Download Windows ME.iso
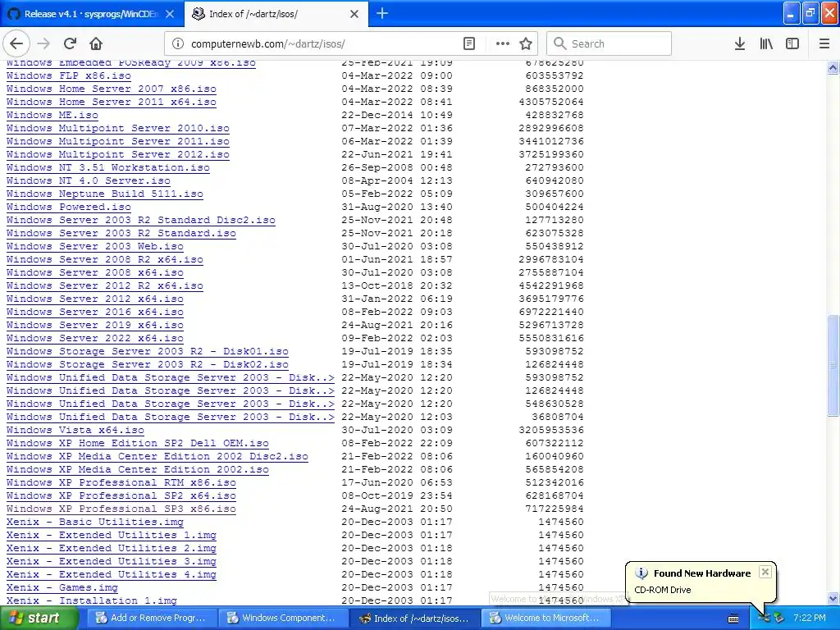840x630 pixels. click(x=52, y=115)
